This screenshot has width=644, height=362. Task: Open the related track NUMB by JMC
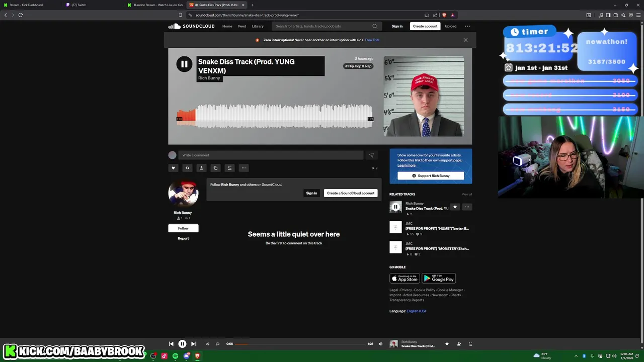click(x=437, y=228)
